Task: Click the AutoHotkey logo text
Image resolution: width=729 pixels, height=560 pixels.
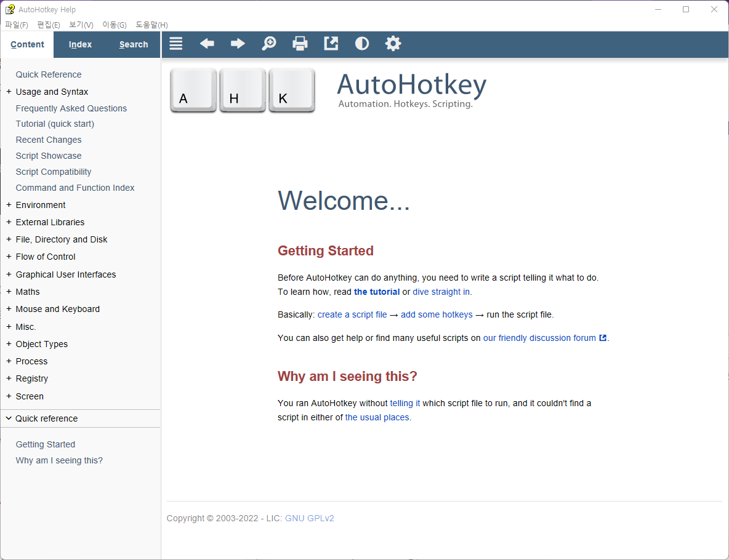Action: (411, 85)
